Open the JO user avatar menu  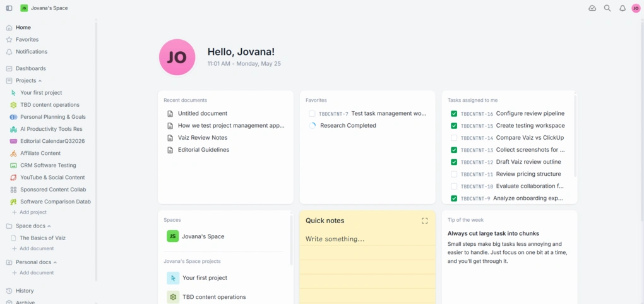tap(636, 8)
